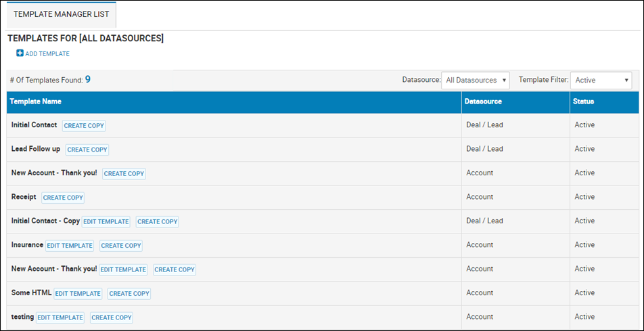The image size is (644, 331).
Task: Click Account datasource in testing row
Action: (x=480, y=317)
